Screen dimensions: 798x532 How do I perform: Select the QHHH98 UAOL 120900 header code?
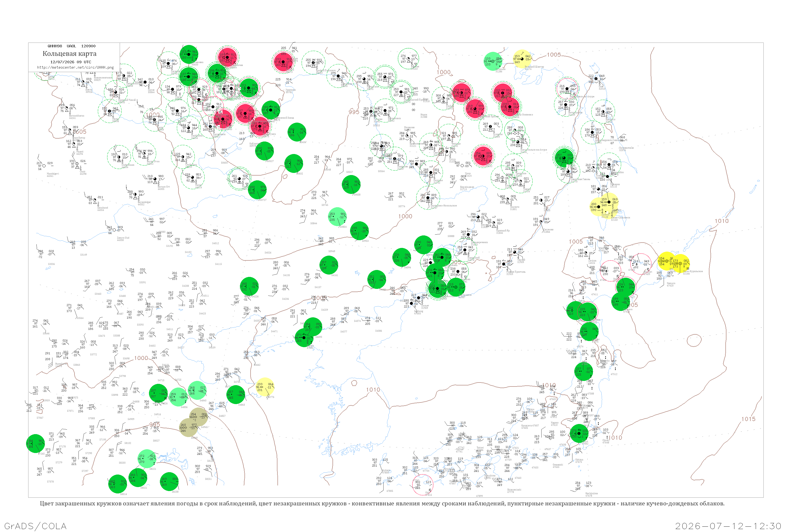point(72,46)
